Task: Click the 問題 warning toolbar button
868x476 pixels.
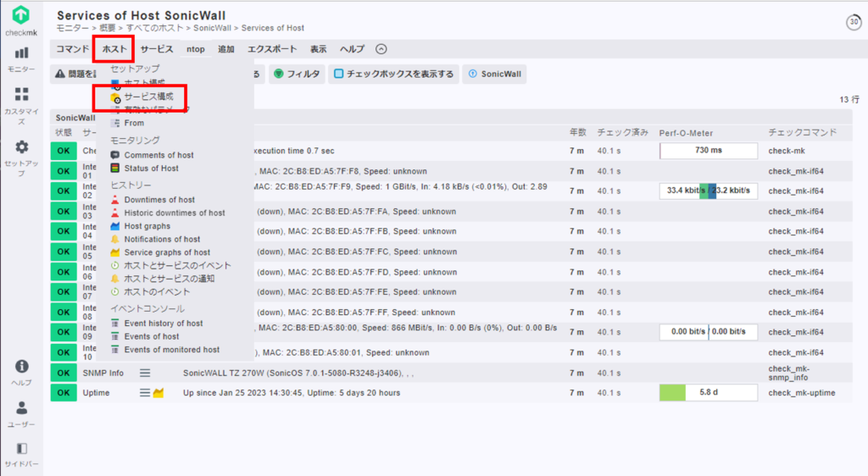Action: click(x=75, y=74)
